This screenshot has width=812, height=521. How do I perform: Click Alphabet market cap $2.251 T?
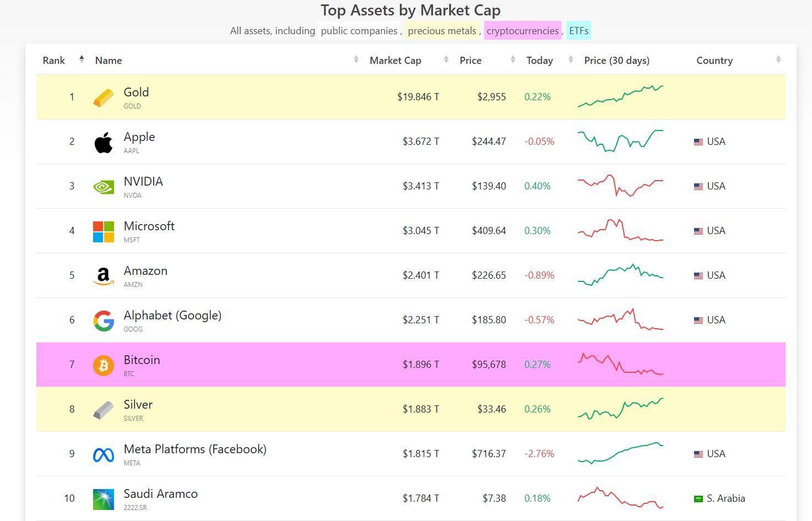pyautogui.click(x=421, y=320)
